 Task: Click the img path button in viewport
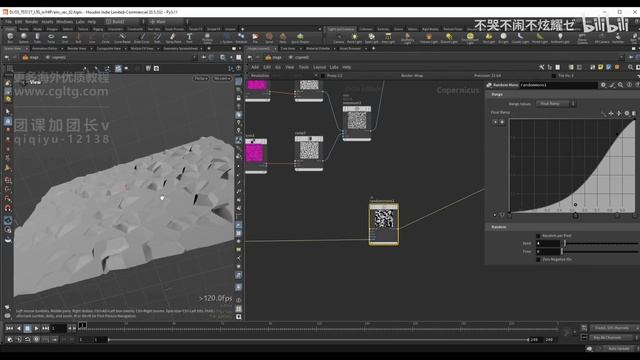click(31, 58)
